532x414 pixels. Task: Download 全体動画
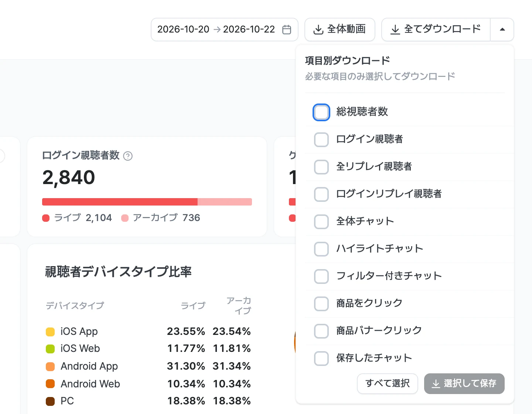pyautogui.click(x=340, y=30)
